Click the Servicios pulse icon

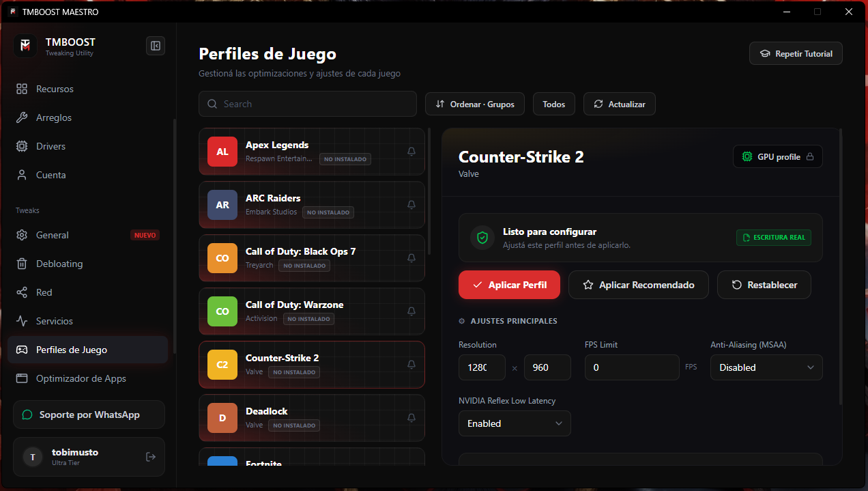point(22,321)
